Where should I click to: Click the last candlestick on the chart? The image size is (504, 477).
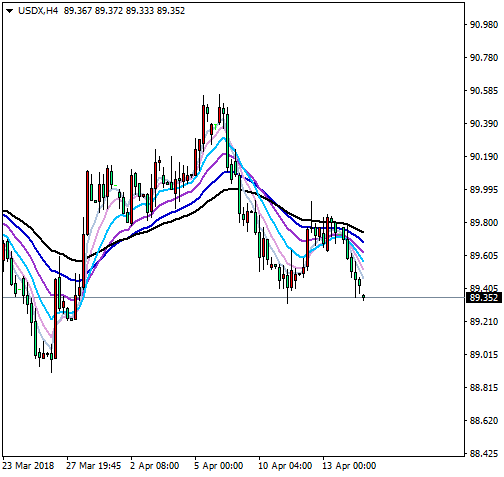[x=363, y=297]
